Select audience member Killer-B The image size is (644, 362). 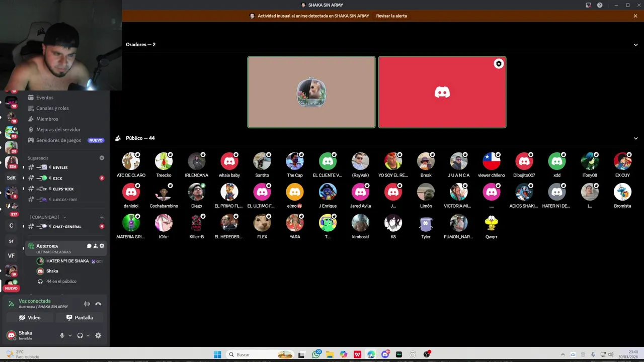196,226
